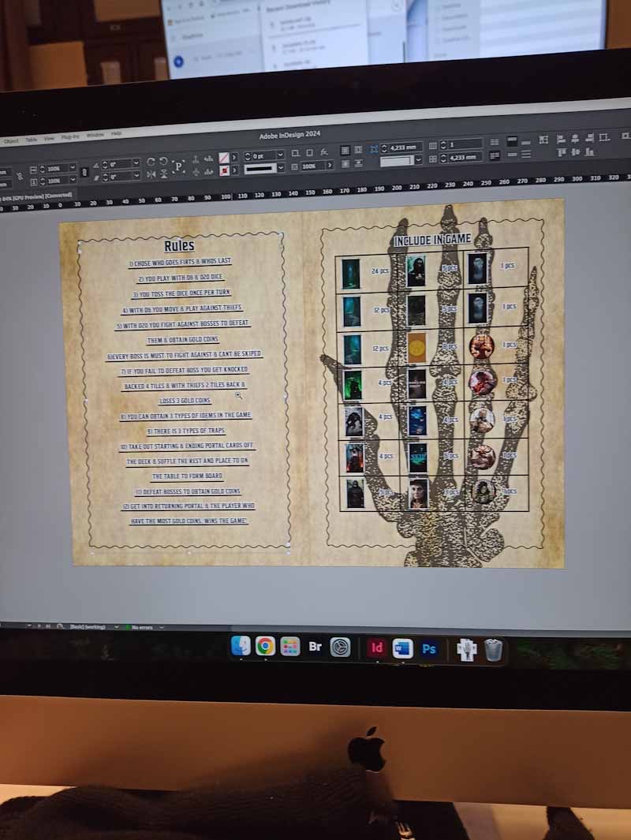Open Photoshop from the dock
This screenshot has height=840, width=631.
point(430,649)
